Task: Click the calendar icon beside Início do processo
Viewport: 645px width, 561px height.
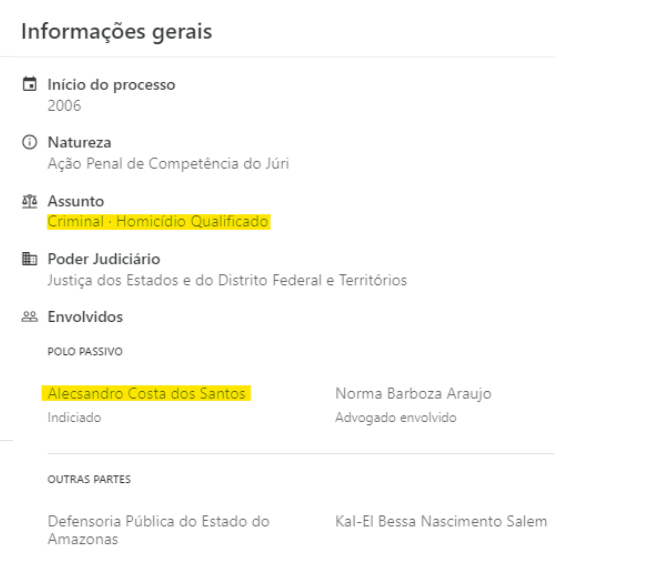Action: 29,84
